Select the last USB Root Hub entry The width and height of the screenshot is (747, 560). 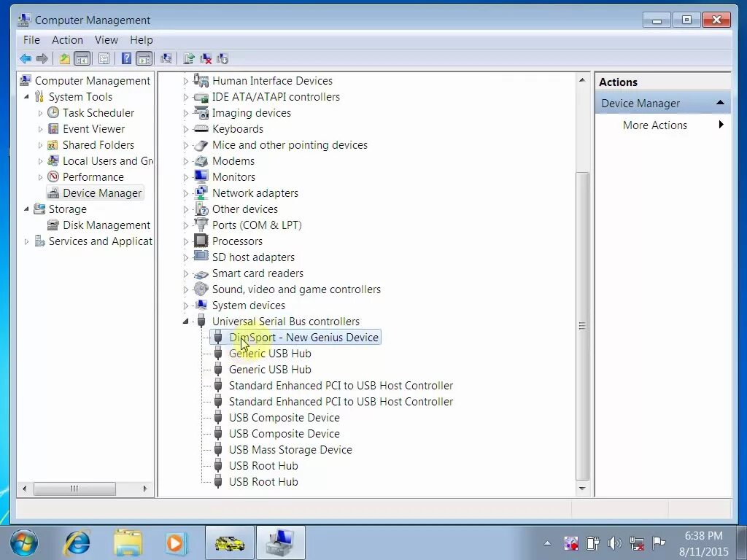point(263,482)
